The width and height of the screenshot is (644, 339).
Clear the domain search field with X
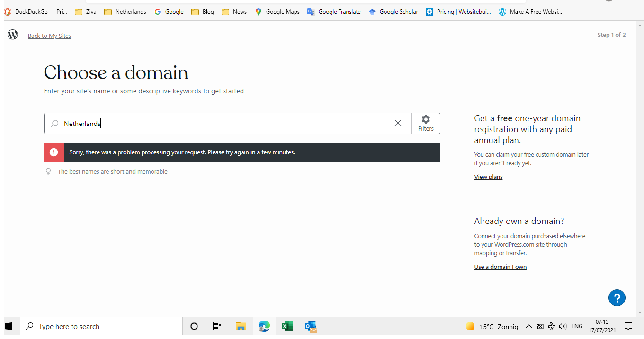pyautogui.click(x=398, y=123)
